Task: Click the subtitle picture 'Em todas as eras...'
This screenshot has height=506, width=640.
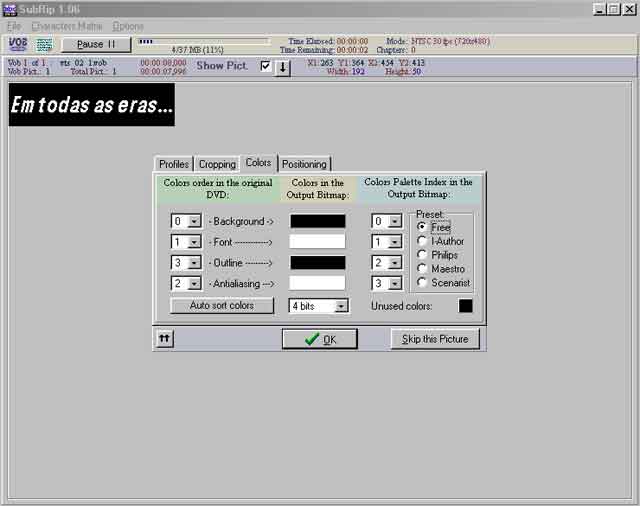Action: (92, 104)
